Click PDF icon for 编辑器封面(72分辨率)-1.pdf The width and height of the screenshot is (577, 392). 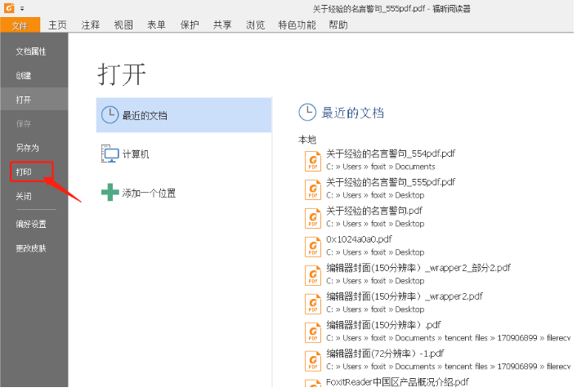coord(313,360)
